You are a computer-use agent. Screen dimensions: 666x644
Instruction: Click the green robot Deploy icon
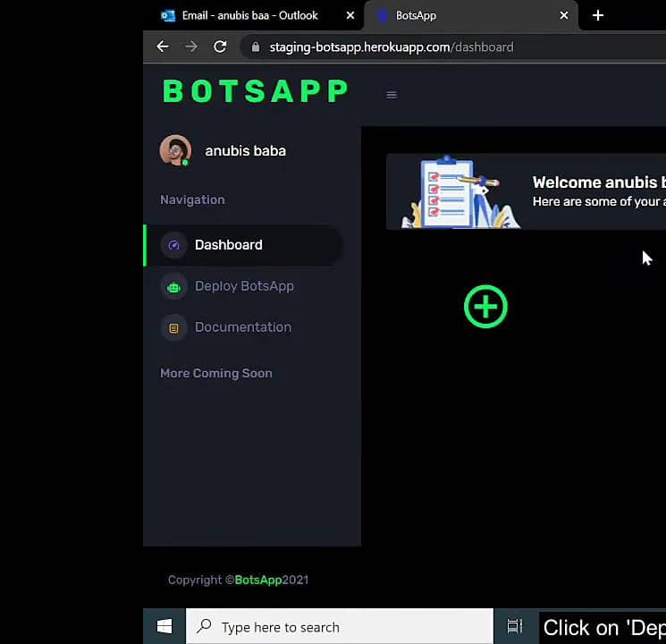[173, 287]
